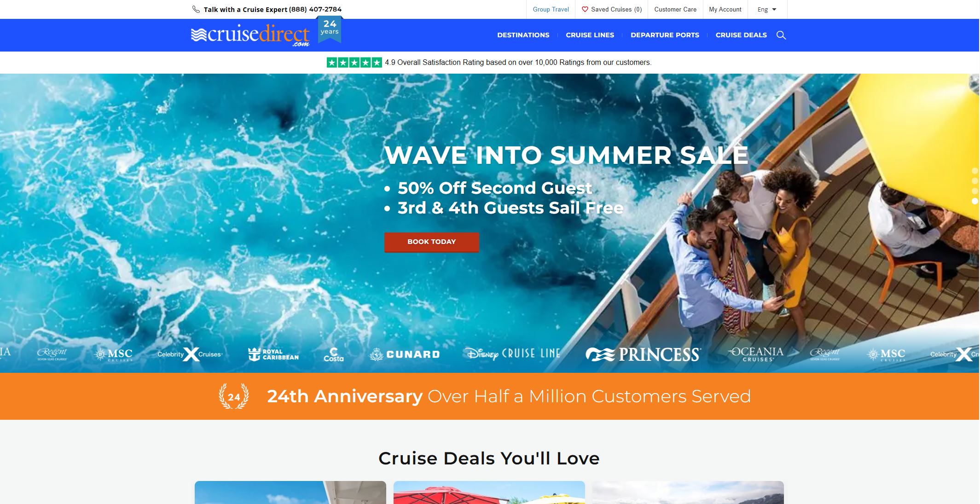980x504 pixels.
Task: Click the Cunard logo
Action: 405,354
